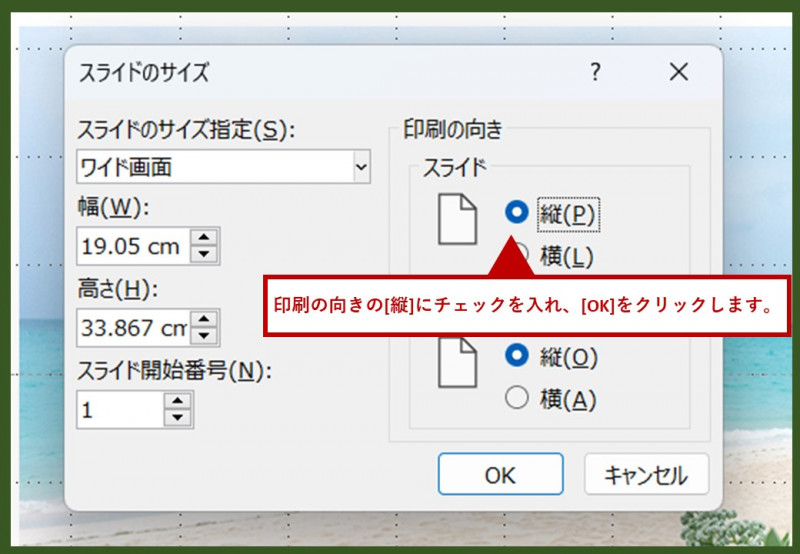The height and width of the screenshot is (554, 800).
Task: Click the キャンセル button
Action: 646,474
